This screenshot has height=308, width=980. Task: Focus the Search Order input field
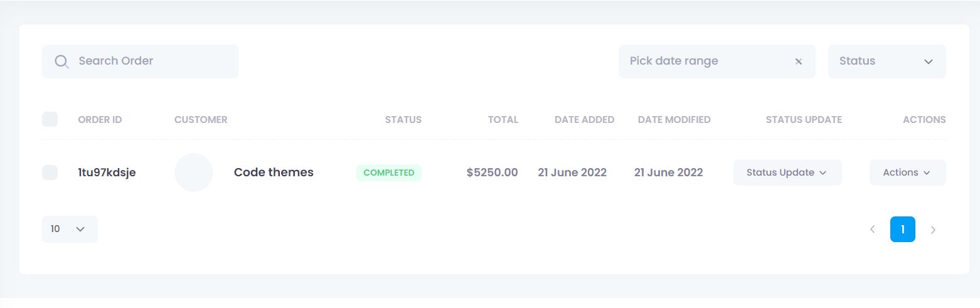pos(151,61)
